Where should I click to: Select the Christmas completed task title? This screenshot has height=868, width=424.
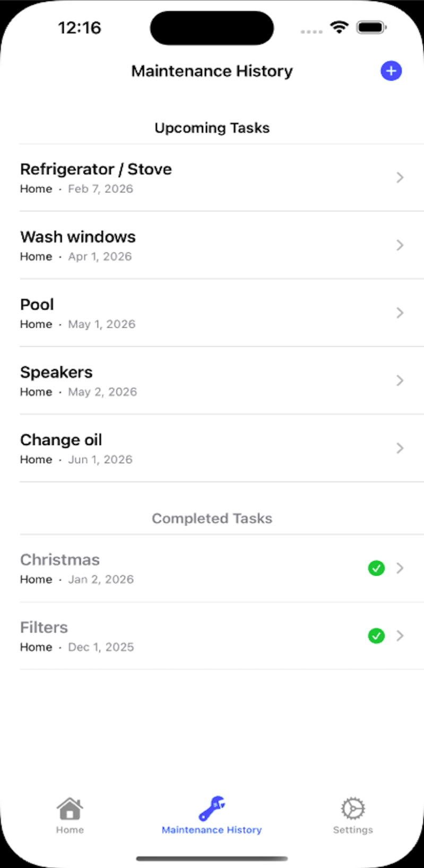coord(60,560)
